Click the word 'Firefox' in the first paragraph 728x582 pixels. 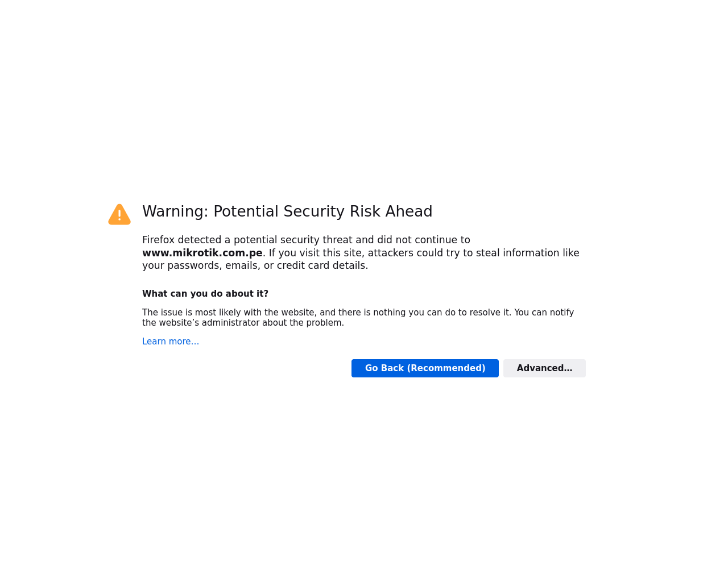[158, 240]
